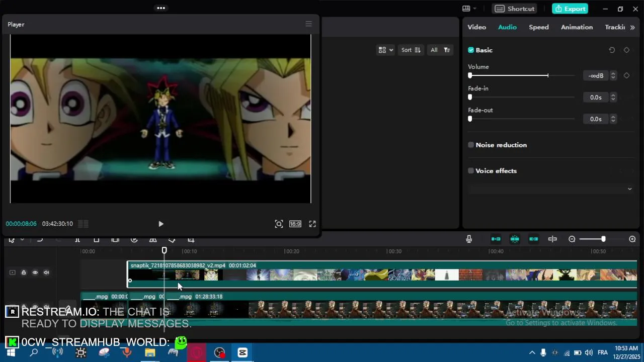
Task: Click the focus-frame scope icon in the player
Action: (x=279, y=224)
